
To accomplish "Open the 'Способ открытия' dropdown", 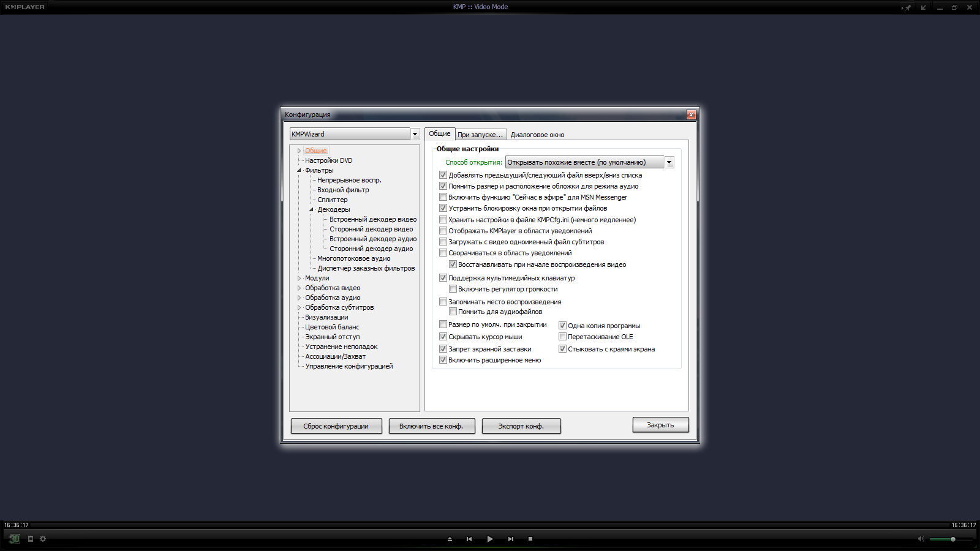I will coord(669,162).
